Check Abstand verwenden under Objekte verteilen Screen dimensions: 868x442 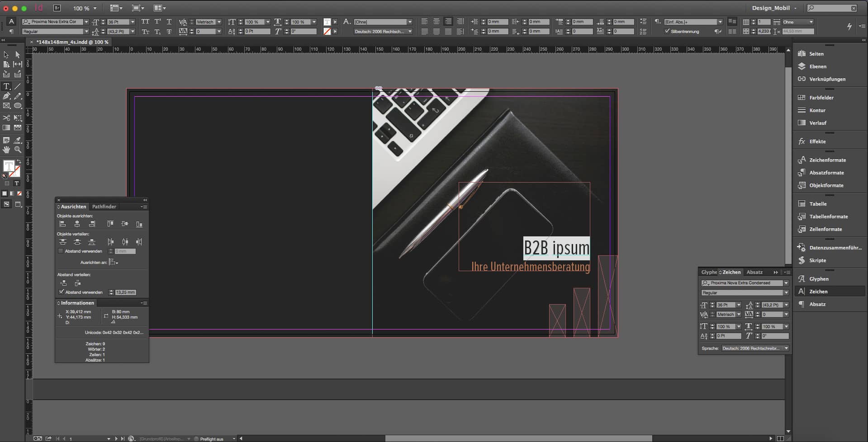point(61,251)
